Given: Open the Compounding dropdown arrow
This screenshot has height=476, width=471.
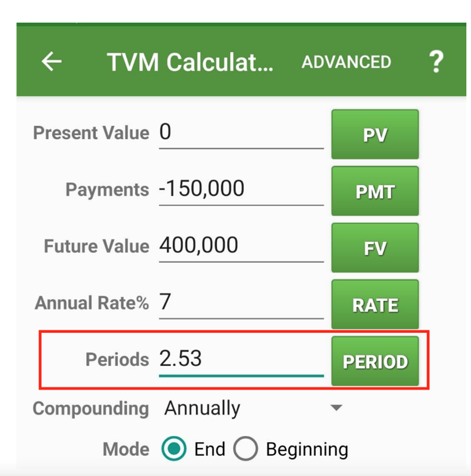Looking at the screenshot, I should click(337, 408).
